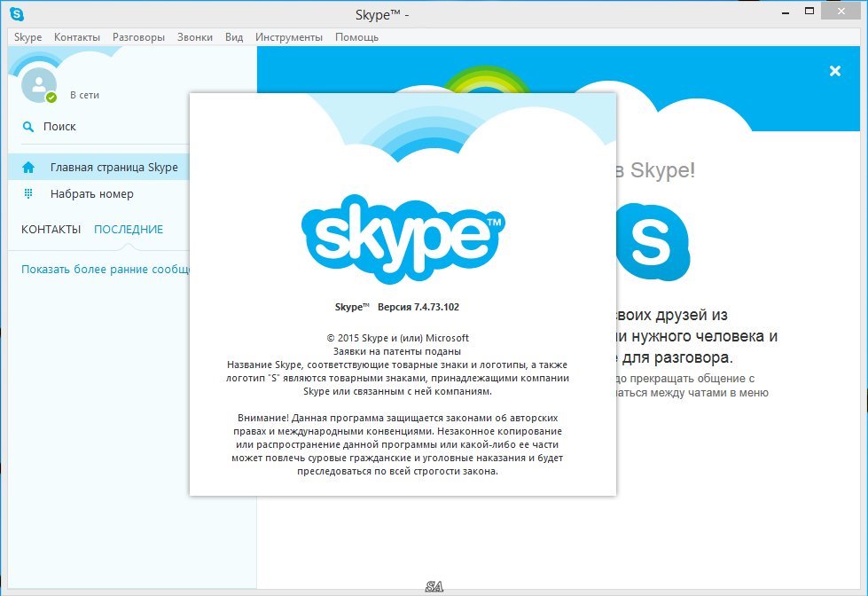Open Набрать номер dialer
The height and width of the screenshot is (596, 868).
(98, 194)
